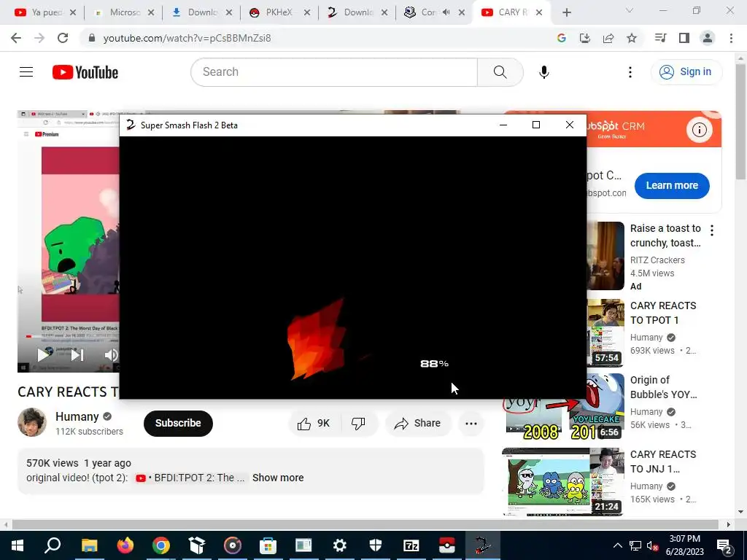Show hidden system tray icons

[617, 545]
